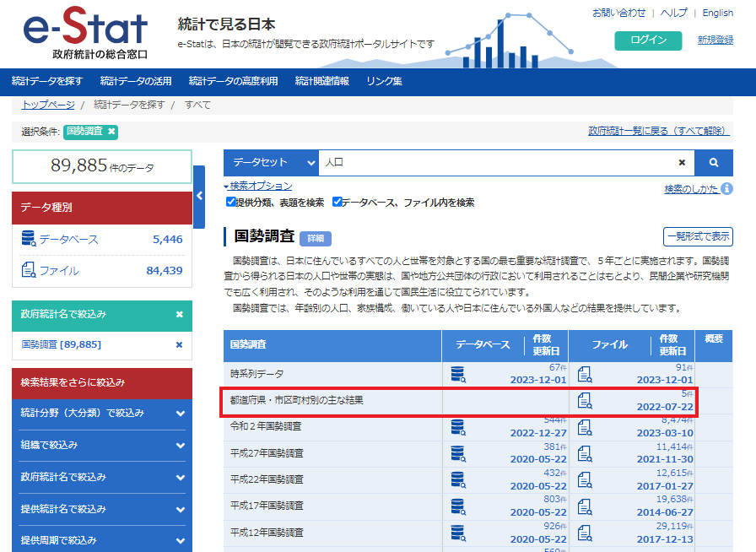Toggle 提供分類、表題を検索 checkbox
The image size is (756, 552).
click(230, 202)
